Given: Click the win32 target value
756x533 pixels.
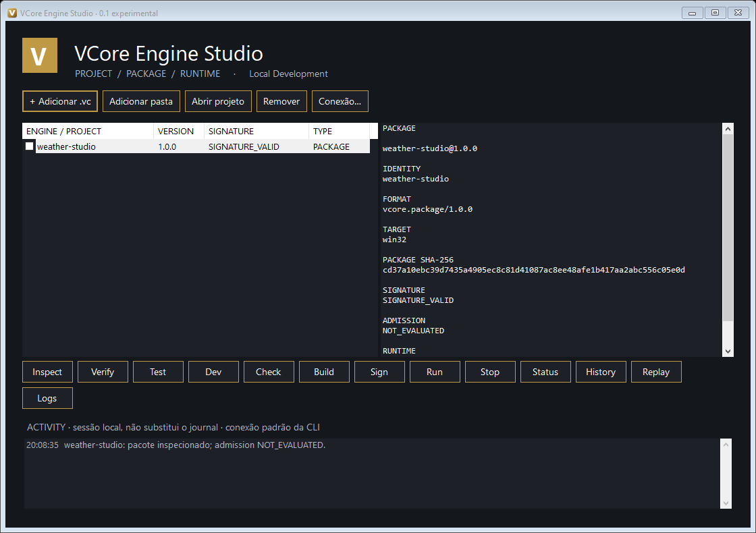Looking at the screenshot, I should 394,240.
